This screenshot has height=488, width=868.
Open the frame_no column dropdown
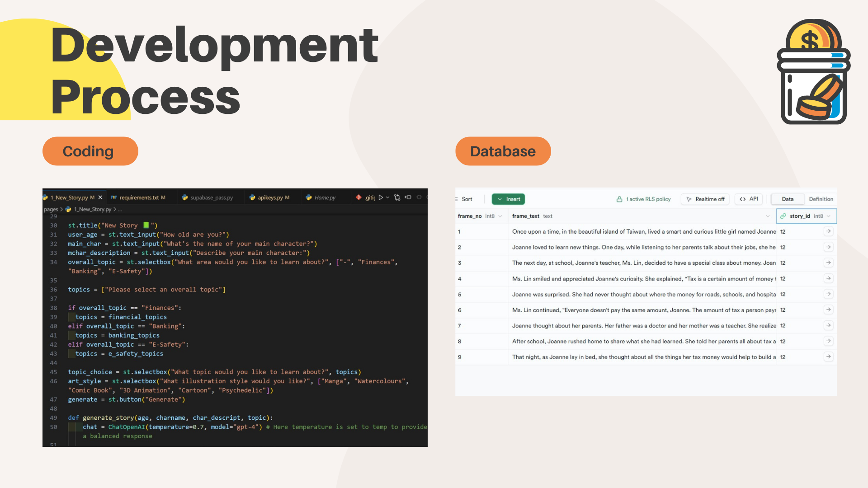coord(500,216)
